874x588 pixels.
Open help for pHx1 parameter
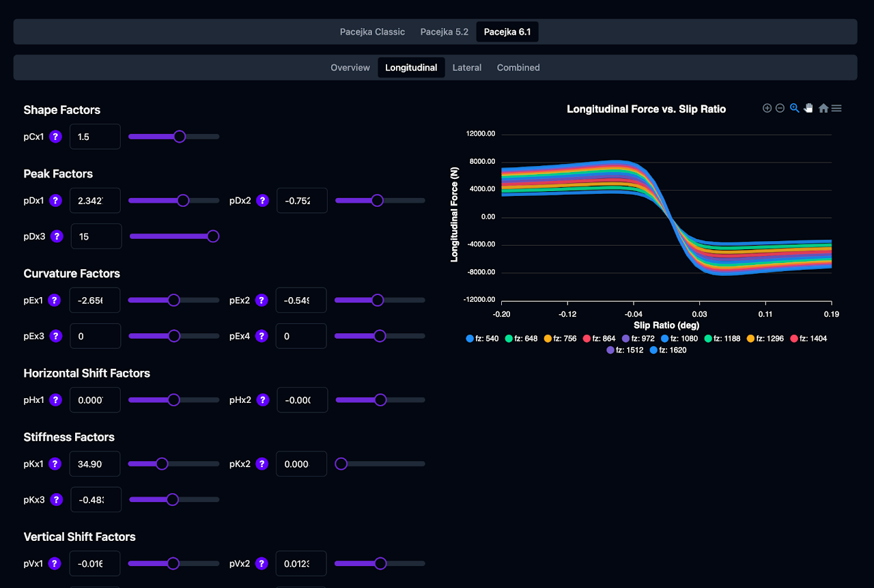56,400
